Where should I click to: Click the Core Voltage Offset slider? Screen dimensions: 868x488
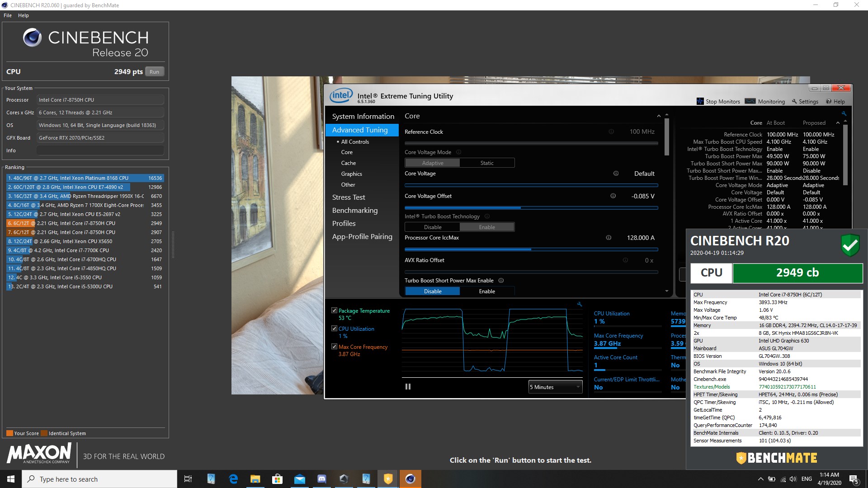(x=531, y=208)
